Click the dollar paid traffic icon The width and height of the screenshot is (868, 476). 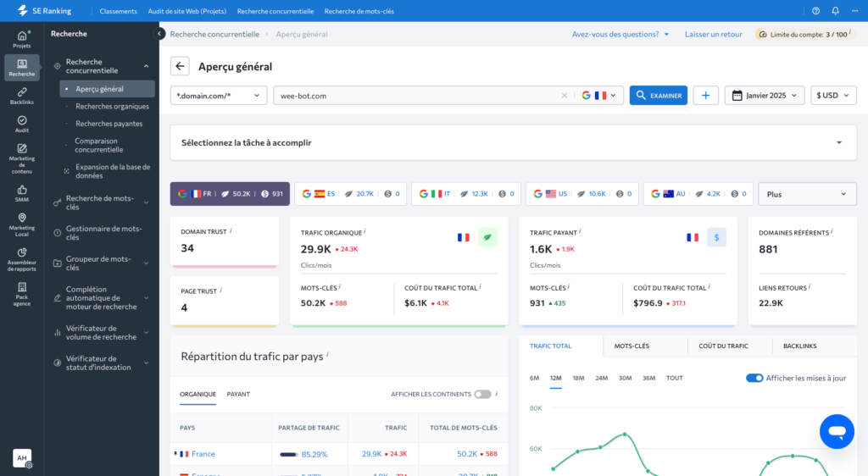(x=716, y=237)
